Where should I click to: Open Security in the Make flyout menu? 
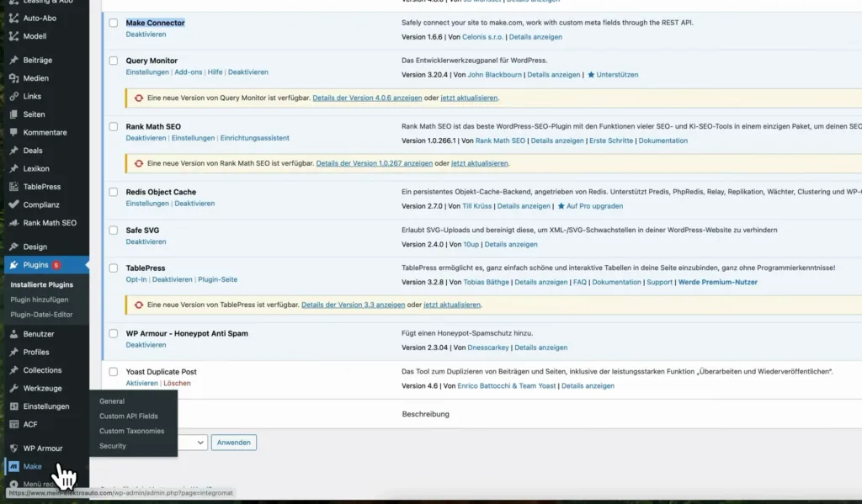(x=112, y=446)
